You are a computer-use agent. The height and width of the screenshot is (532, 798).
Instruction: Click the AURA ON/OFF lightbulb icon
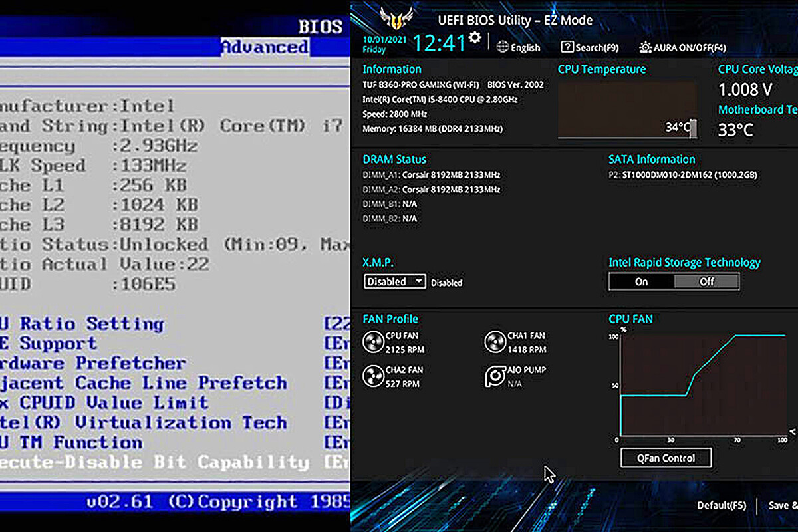(x=645, y=47)
